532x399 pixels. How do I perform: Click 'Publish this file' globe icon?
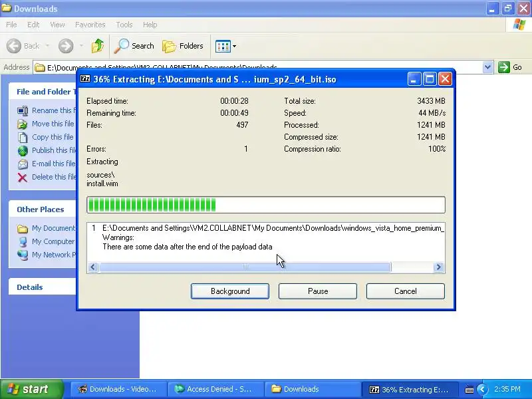[23, 151]
